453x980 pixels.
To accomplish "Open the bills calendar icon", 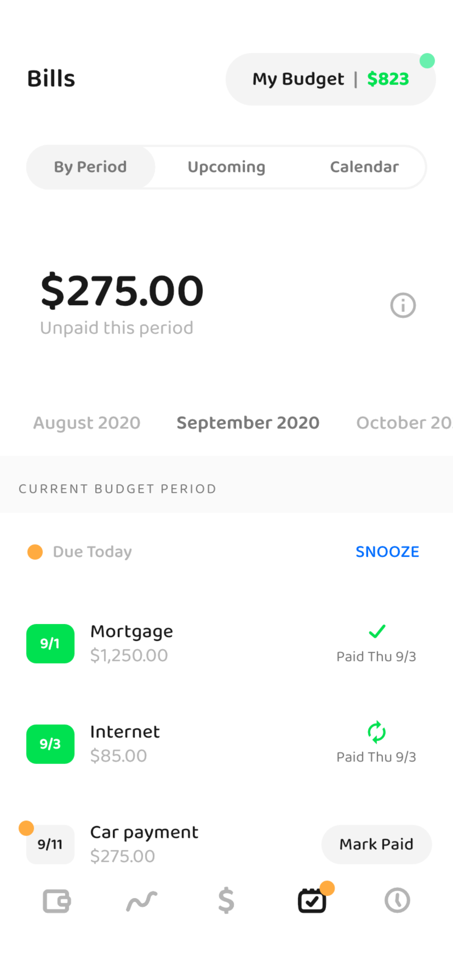I will coord(312,901).
